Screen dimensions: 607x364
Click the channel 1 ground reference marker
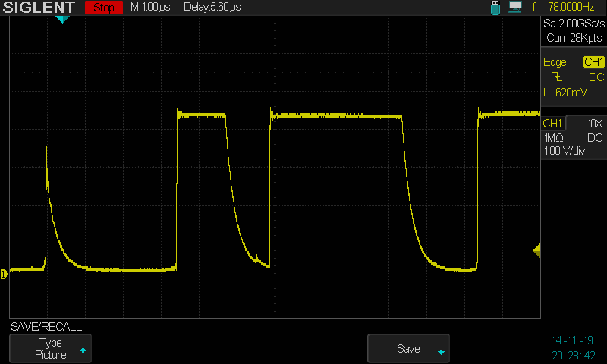[x=4, y=273]
